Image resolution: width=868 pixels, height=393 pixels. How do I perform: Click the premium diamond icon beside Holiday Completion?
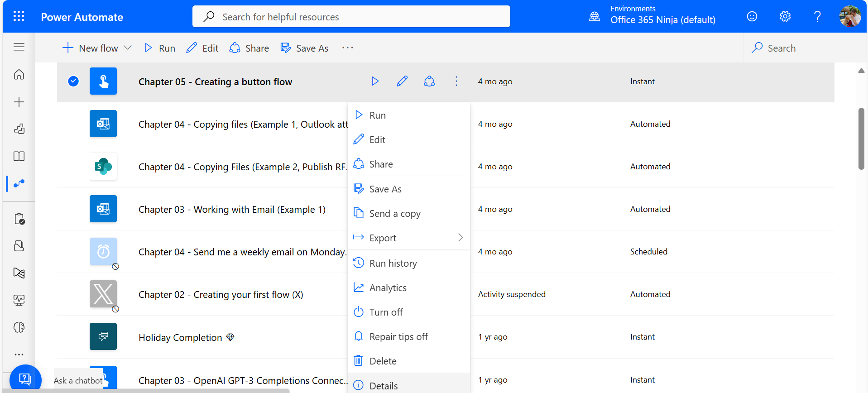tap(230, 337)
